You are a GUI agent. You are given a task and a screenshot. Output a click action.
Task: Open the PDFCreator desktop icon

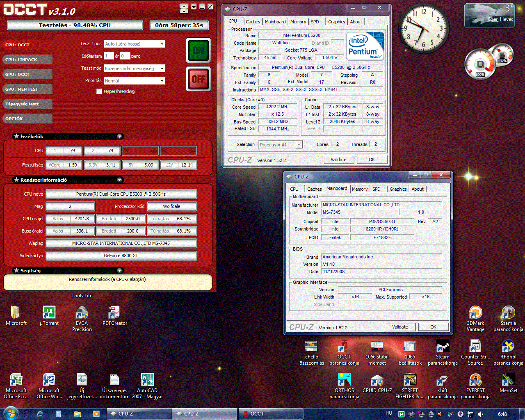[114, 316]
